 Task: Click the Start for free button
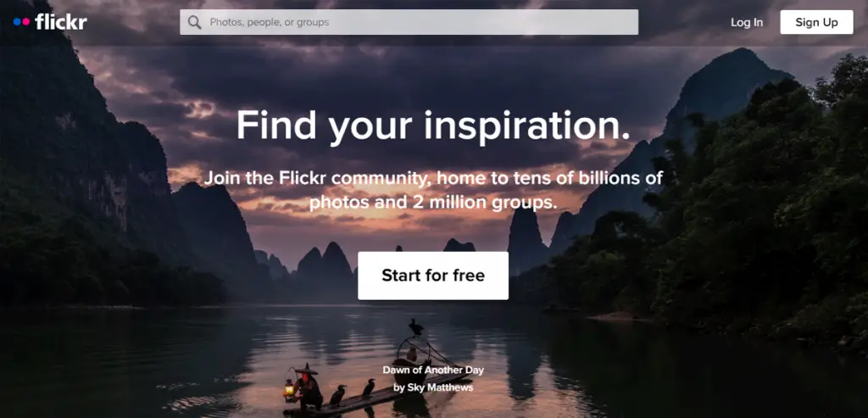click(x=433, y=276)
